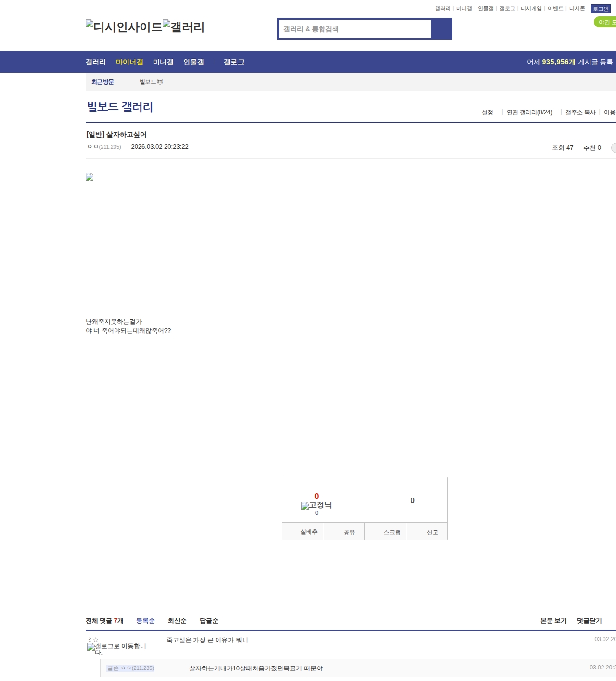This screenshot has width=616, height=681.
Task: Open the 디시게임 link
Action: click(531, 9)
